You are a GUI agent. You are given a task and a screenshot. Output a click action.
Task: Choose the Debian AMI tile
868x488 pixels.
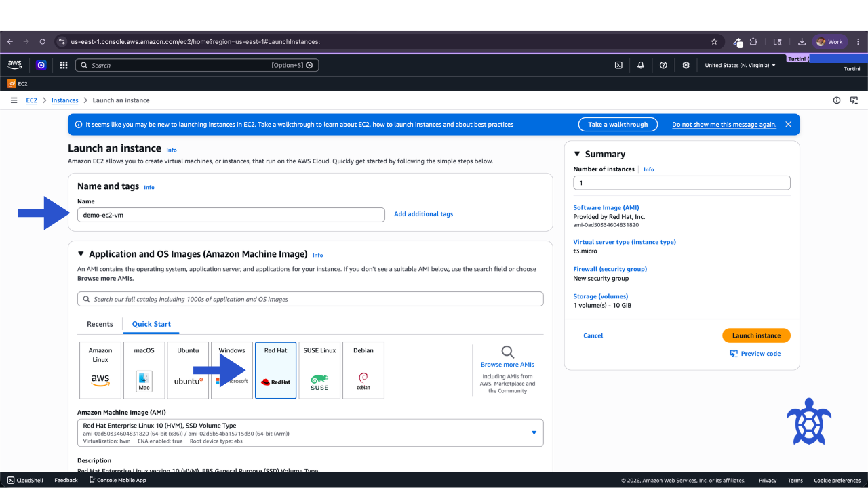tap(363, 370)
